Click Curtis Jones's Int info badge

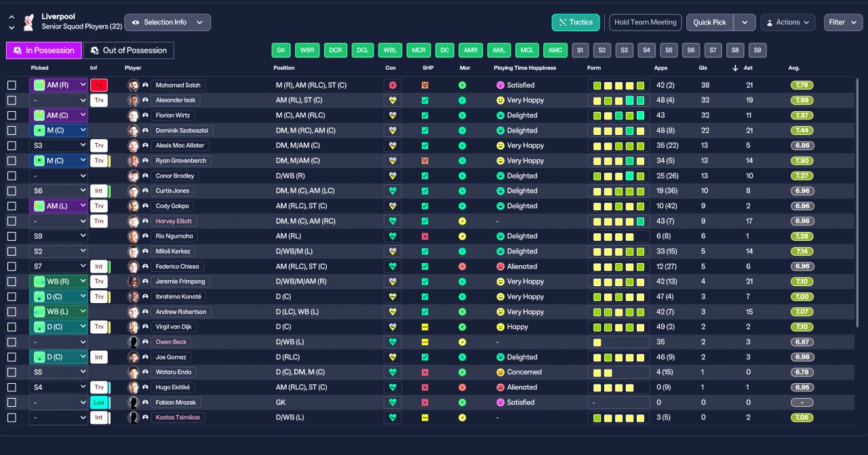coord(99,191)
